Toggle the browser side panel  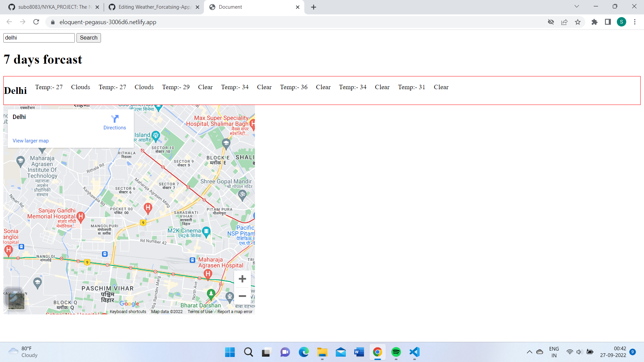click(x=608, y=22)
